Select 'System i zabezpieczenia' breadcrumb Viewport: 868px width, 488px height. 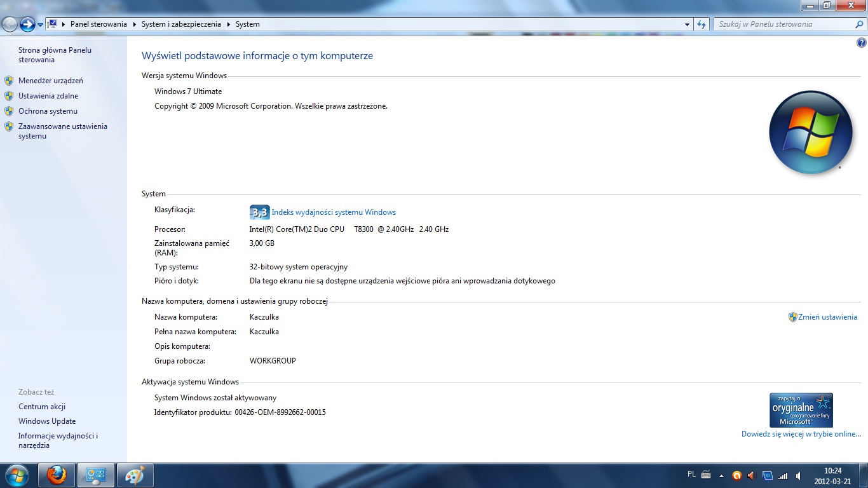(181, 24)
